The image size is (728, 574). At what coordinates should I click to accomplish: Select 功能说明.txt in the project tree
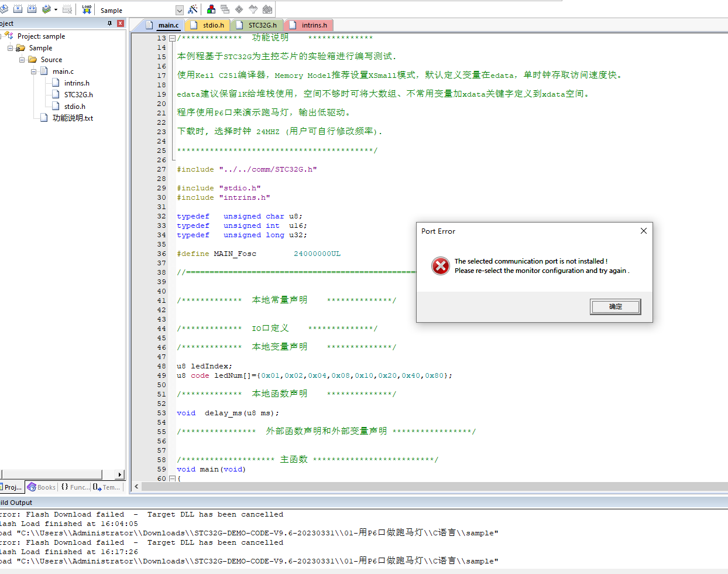tap(73, 118)
